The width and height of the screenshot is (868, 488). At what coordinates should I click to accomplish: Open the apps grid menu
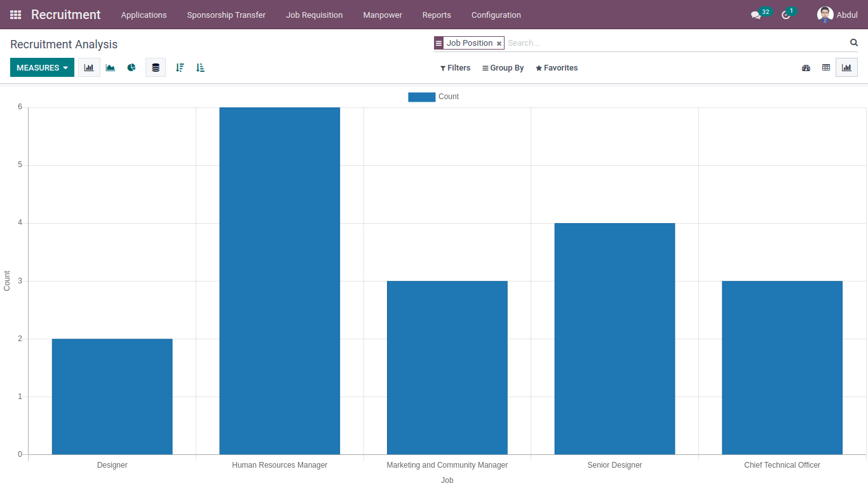[x=15, y=15]
